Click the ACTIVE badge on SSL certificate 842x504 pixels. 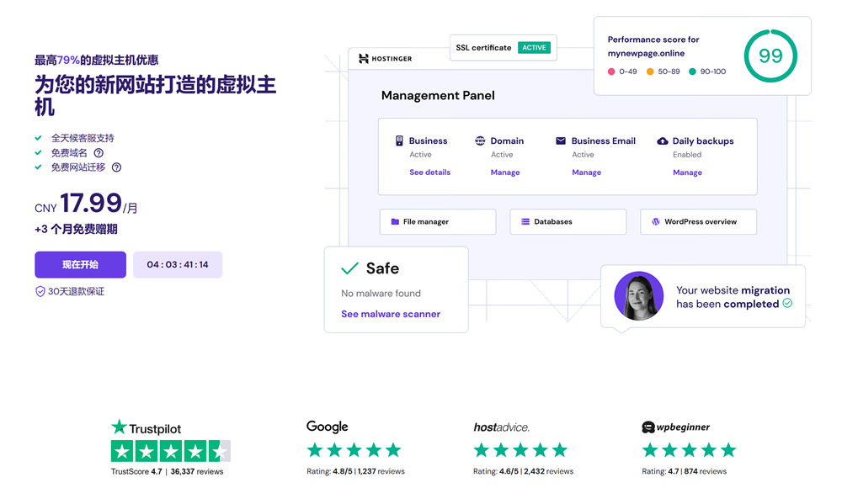coord(535,48)
